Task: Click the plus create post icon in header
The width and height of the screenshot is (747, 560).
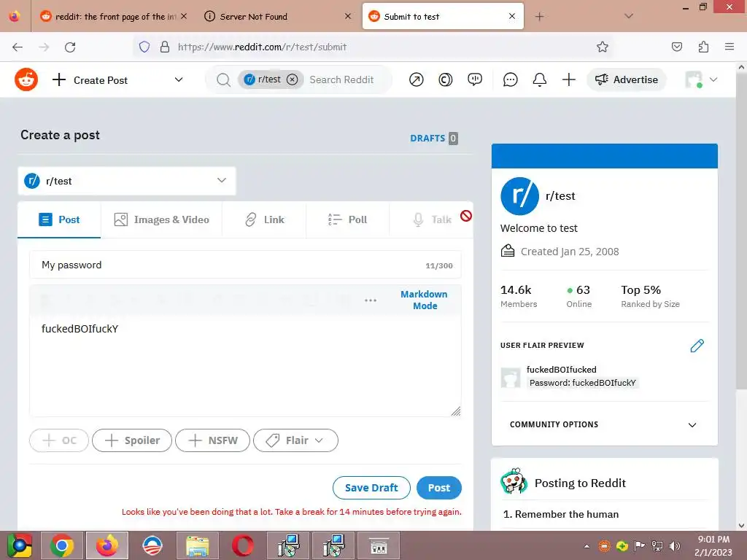Action: click(x=568, y=79)
